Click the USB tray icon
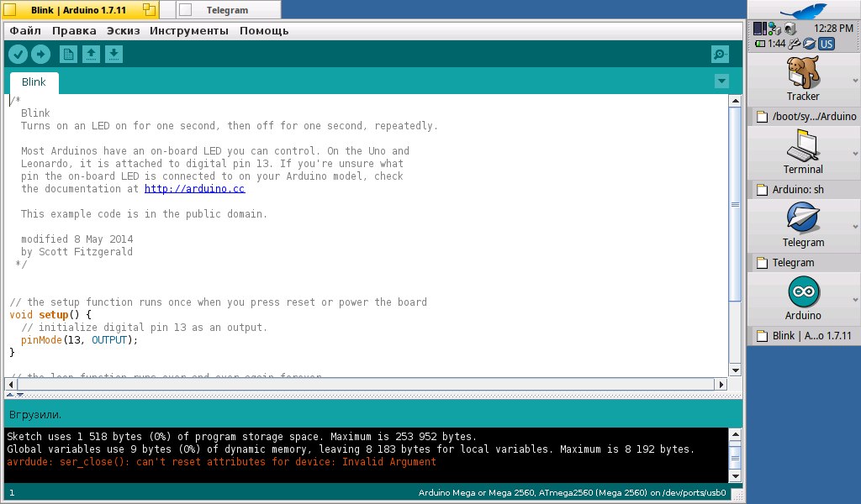Image resolution: width=861 pixels, height=504 pixels. (794, 44)
